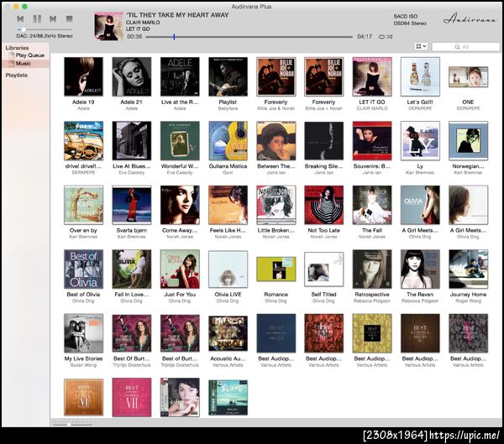Stop playback with the stop button
This screenshot has height=444, width=504.
pyautogui.click(x=69, y=18)
